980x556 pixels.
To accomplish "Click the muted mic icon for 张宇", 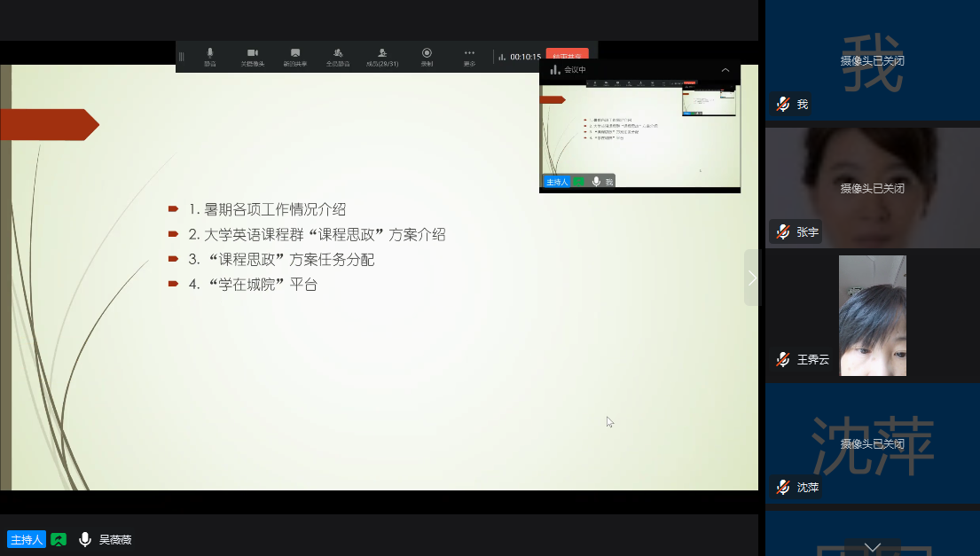I will coord(783,231).
